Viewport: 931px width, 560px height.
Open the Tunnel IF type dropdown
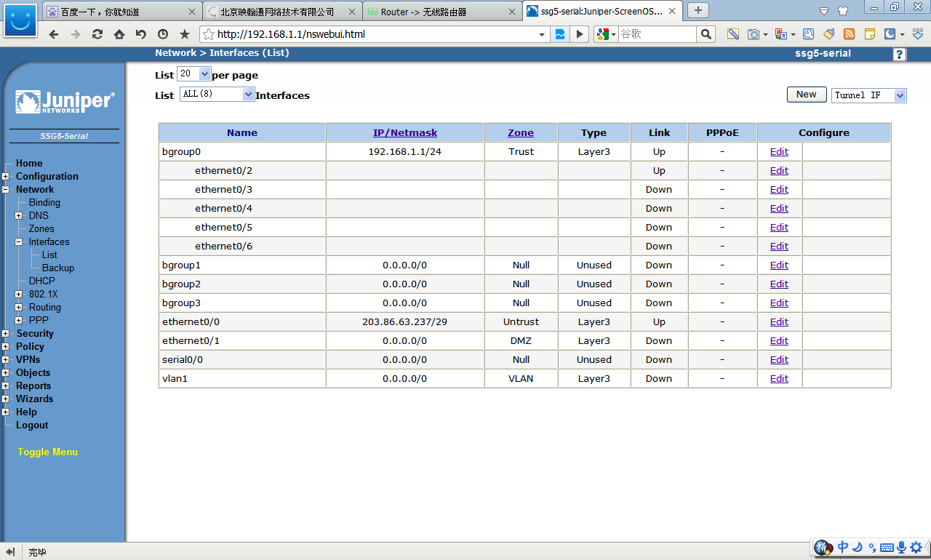tap(900, 95)
